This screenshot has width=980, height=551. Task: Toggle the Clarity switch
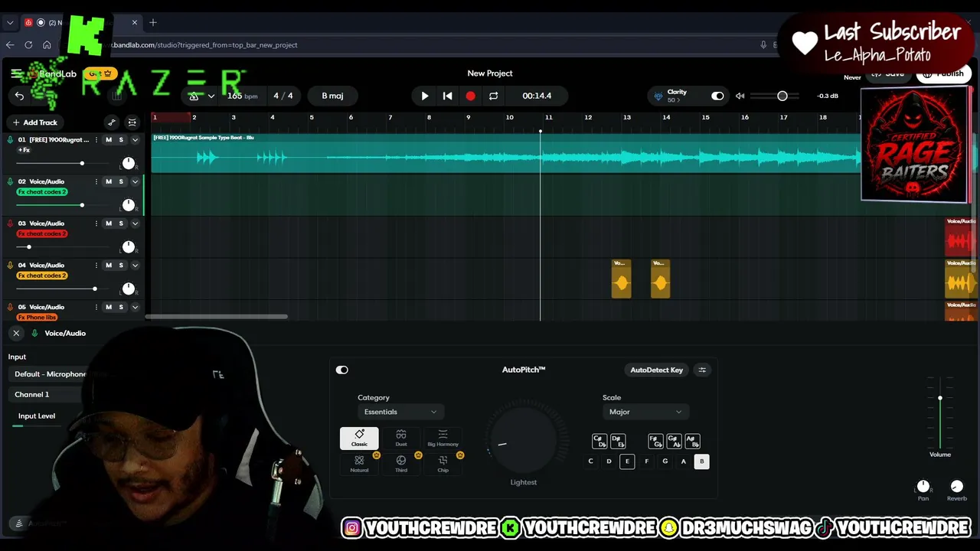tap(717, 96)
